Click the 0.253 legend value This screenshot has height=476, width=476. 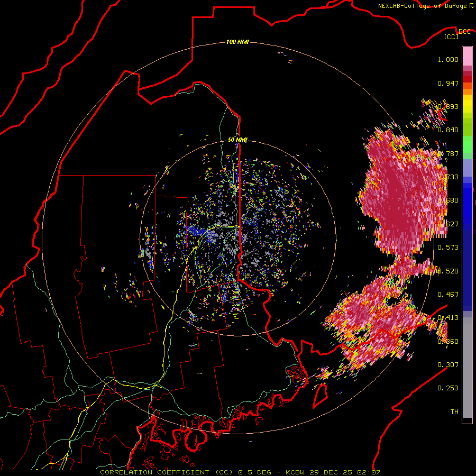pos(448,388)
